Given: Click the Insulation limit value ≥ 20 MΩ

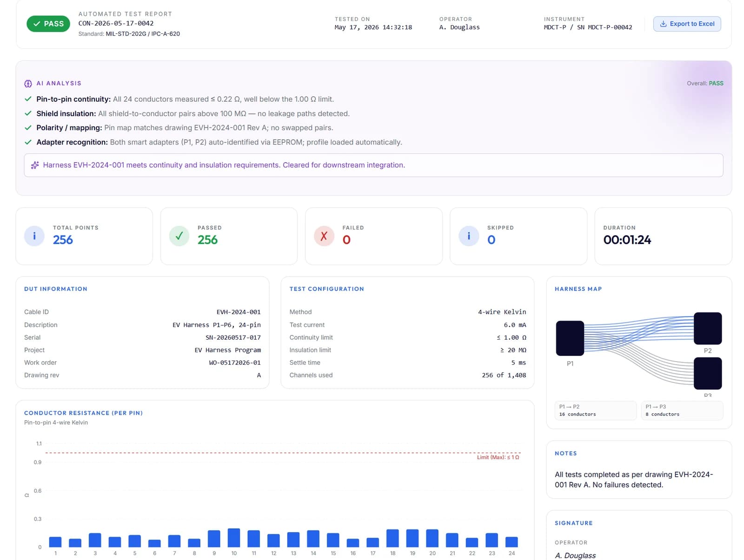Looking at the screenshot, I should click(x=513, y=350).
